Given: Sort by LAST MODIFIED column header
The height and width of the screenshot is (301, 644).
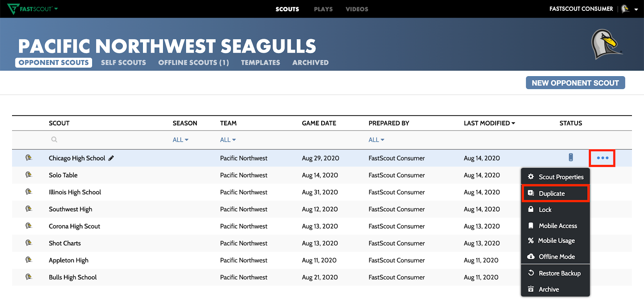Looking at the screenshot, I should point(489,123).
